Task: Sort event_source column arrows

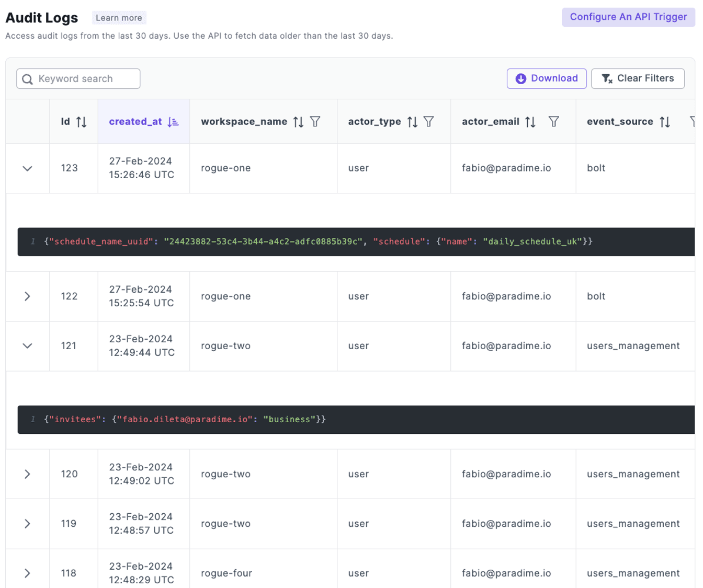Action: tap(665, 122)
